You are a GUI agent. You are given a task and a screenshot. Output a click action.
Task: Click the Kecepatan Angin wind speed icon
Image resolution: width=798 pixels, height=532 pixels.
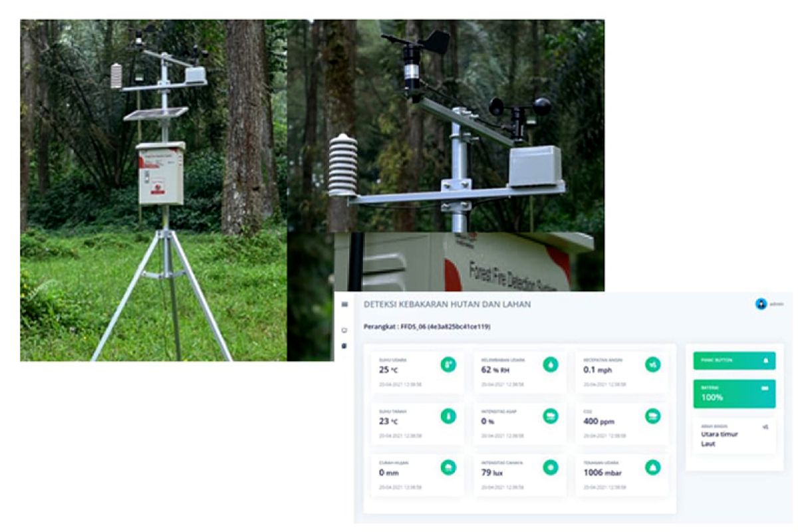tap(653, 364)
